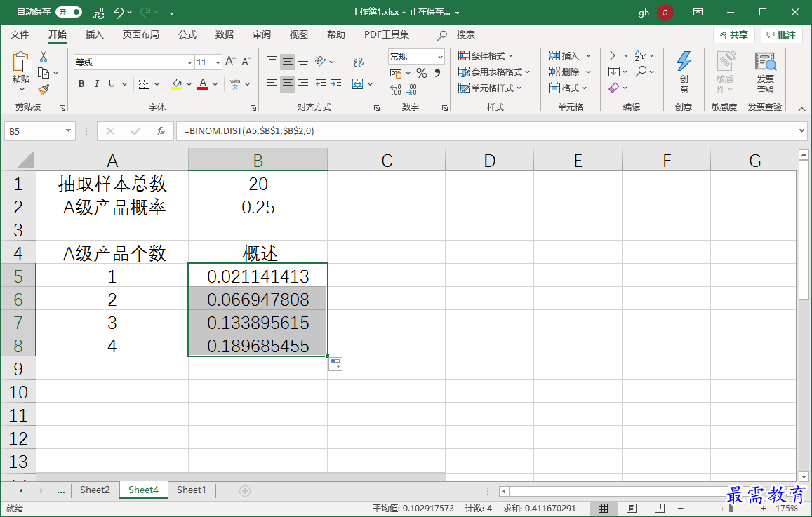Expand the Name Box dropdown

coord(68,131)
